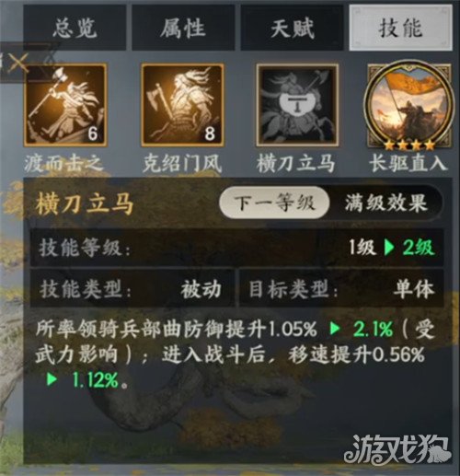Toggle to 满级效果 view

click(385, 203)
